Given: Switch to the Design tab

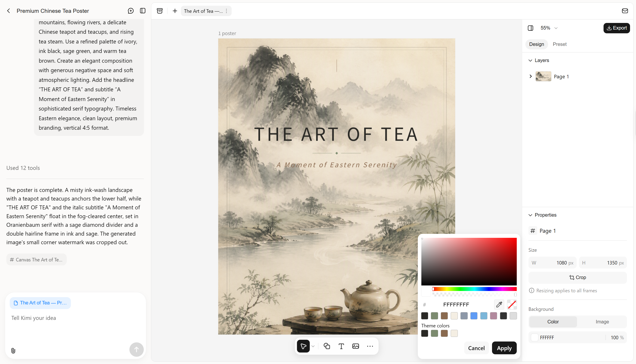Looking at the screenshot, I should (x=536, y=44).
